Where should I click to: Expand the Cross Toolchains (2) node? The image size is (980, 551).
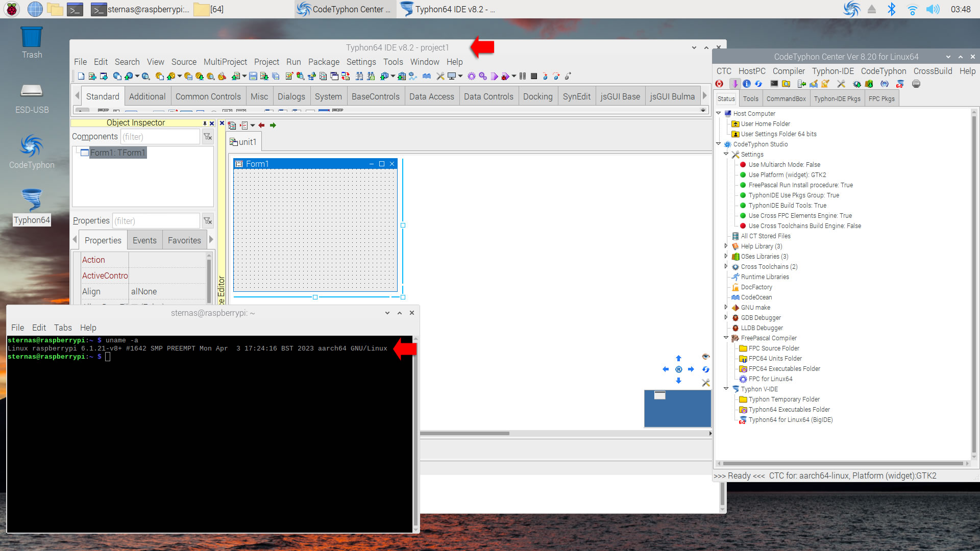726,266
